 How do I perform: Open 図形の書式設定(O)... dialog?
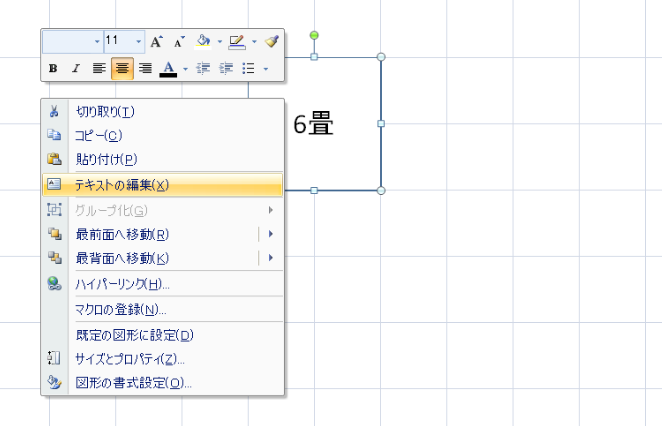(163, 383)
